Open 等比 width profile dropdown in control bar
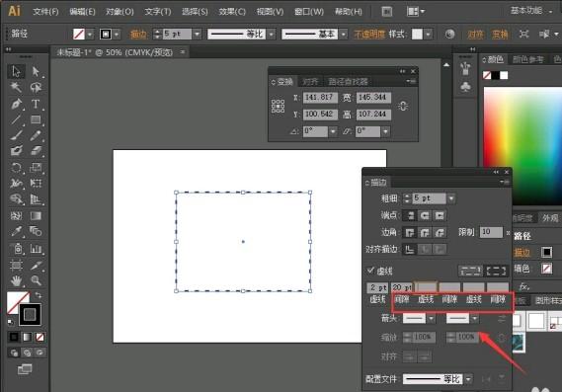 [272, 34]
